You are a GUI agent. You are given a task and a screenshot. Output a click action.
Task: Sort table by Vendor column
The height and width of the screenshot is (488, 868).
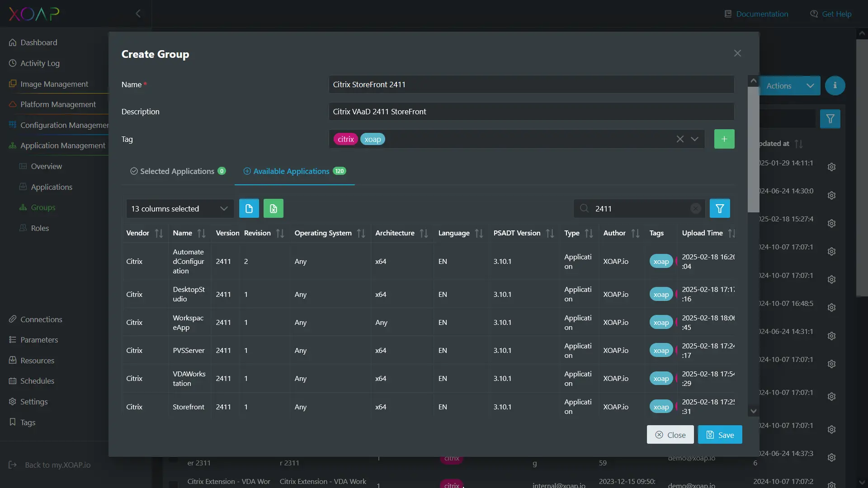159,233
